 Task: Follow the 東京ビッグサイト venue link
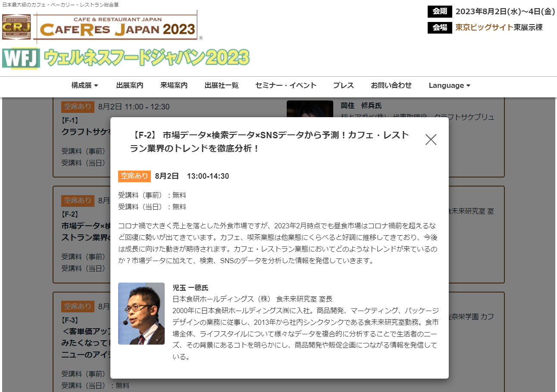click(x=484, y=27)
